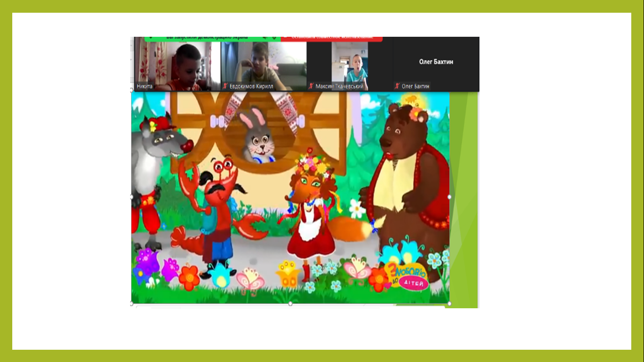644x362 pixels.
Task: Click the Максим Ткачевський name label
Action: [x=339, y=86]
